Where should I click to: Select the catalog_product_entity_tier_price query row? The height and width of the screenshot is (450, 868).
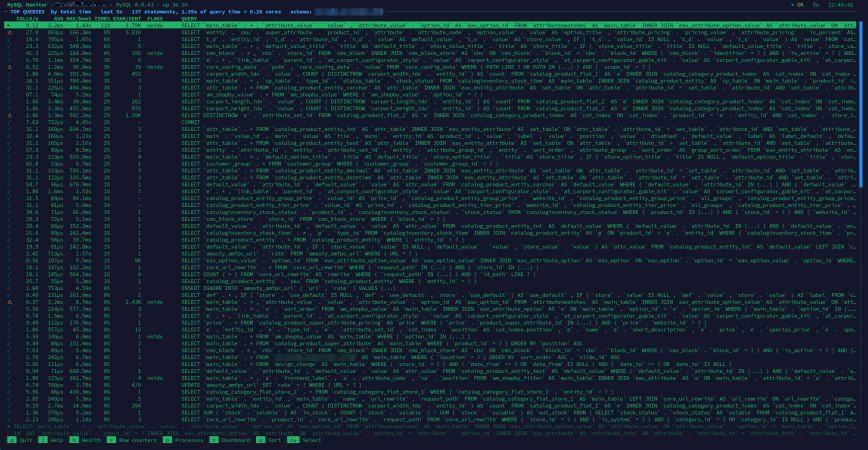(x=430, y=205)
